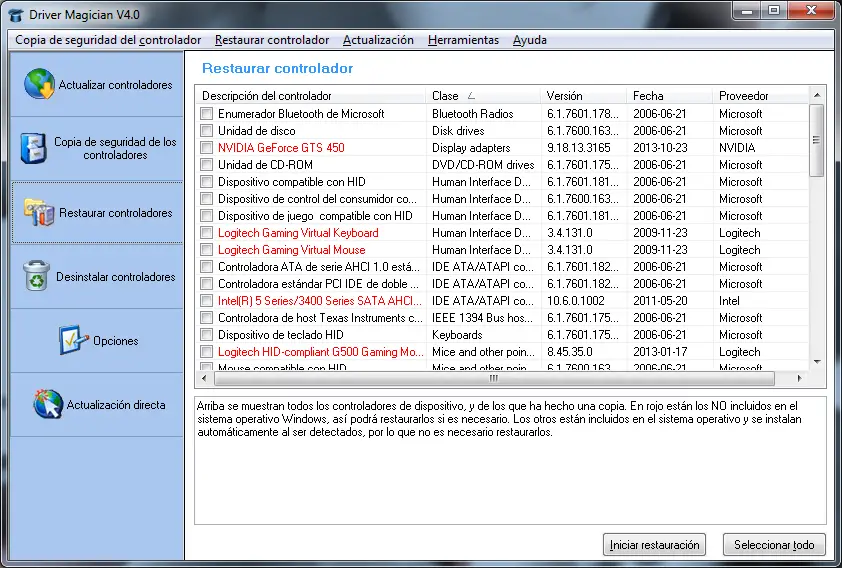The image size is (842, 569).
Task: Sort by the Clase column header
Action: pos(483,96)
